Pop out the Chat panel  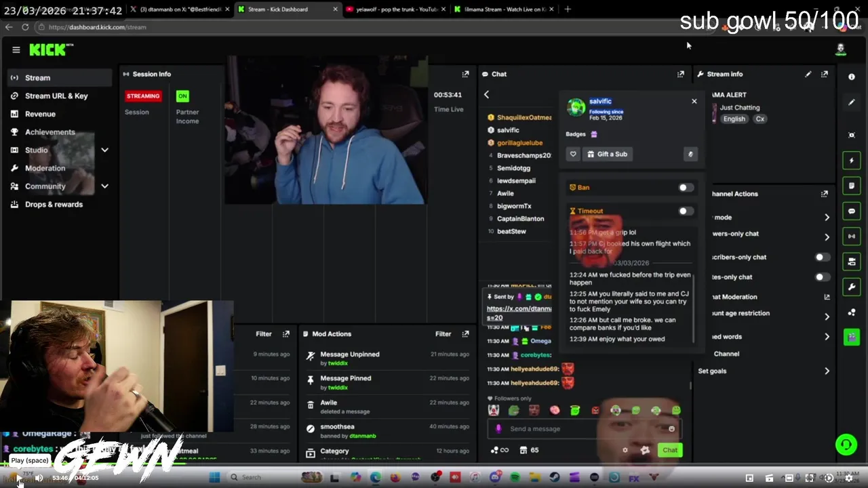coord(680,74)
